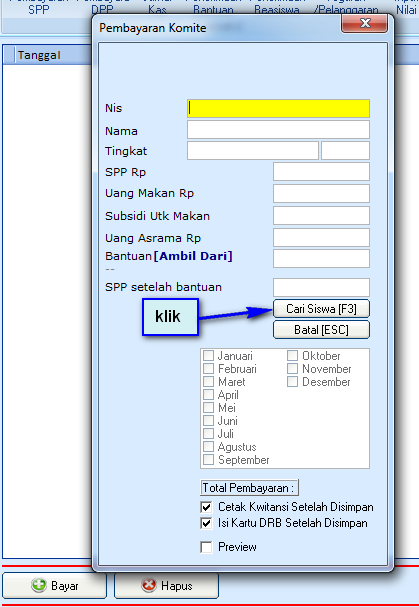
Task: Tick the Desember month checkbox
Action: (292, 382)
